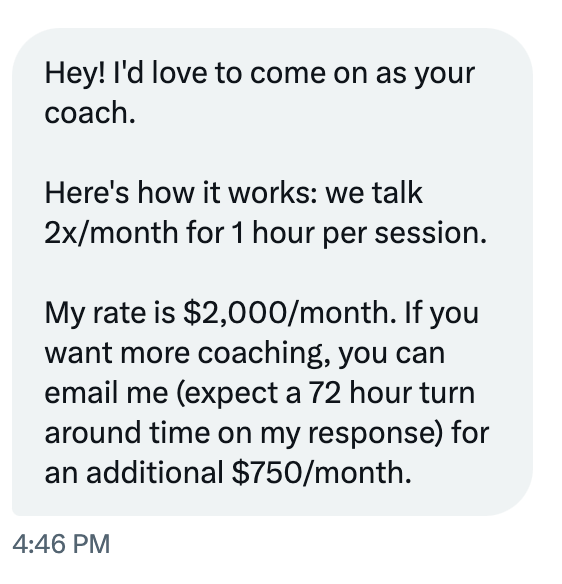Click the "want more coaching," phrase
Viewport: 562px width, 584px height.
[x=188, y=353]
